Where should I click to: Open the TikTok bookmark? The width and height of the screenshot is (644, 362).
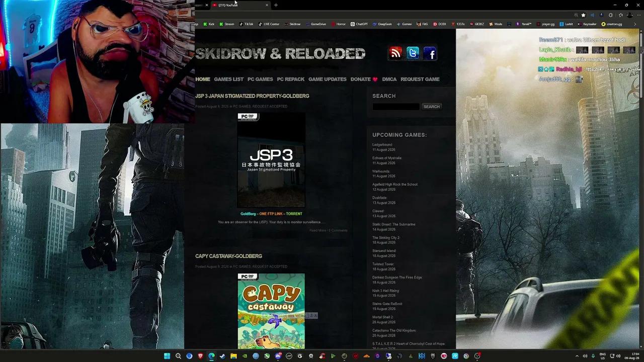(x=246, y=24)
